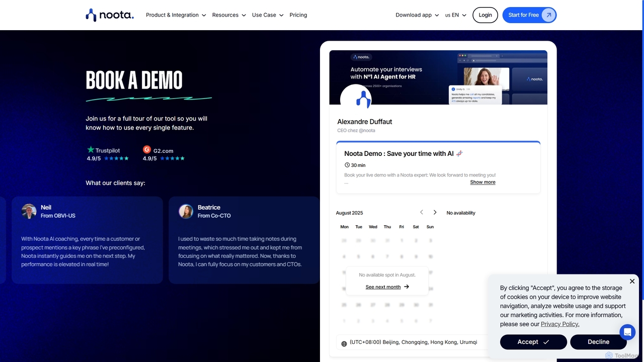
Task: Click the What our clients say heading
Action: 115,183
